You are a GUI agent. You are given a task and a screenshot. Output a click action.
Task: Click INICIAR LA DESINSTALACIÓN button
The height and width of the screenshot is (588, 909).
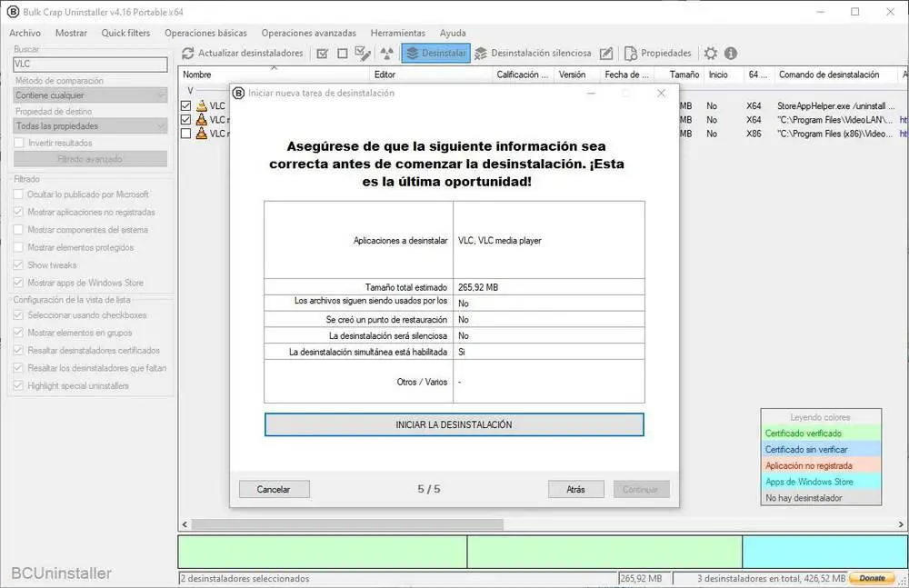point(454,424)
